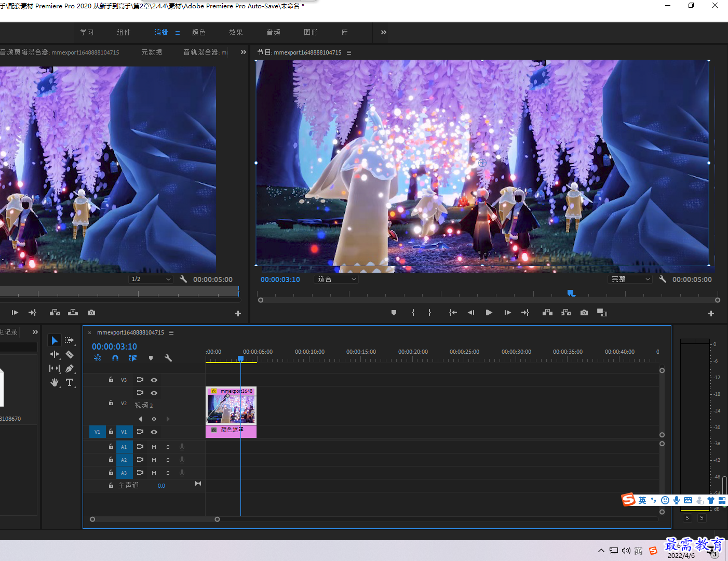This screenshot has width=728, height=561.
Task: Switch to 音频 workspace
Action: pos(273,32)
